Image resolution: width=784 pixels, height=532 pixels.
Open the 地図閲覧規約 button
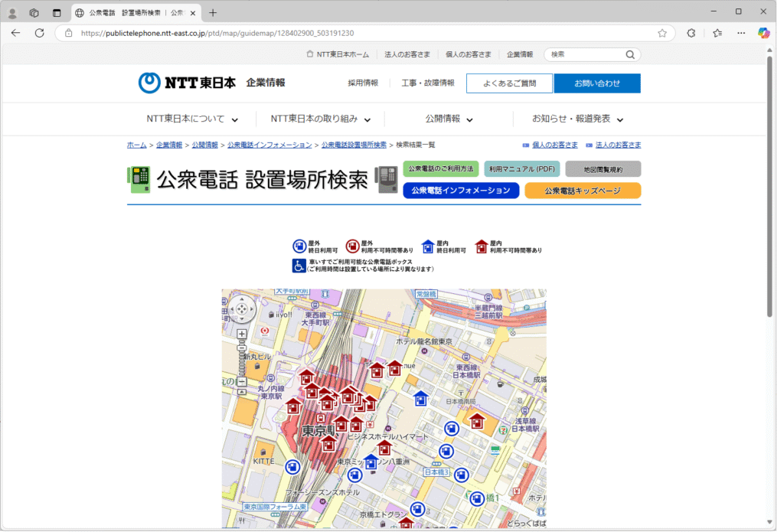pos(603,169)
